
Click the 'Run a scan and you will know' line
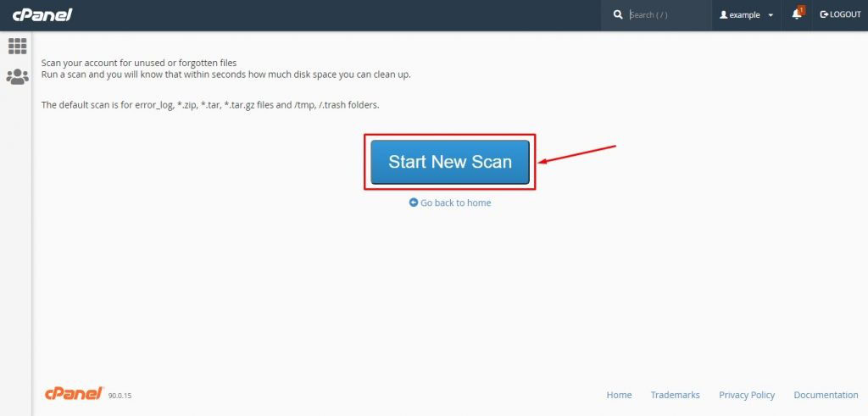point(225,75)
